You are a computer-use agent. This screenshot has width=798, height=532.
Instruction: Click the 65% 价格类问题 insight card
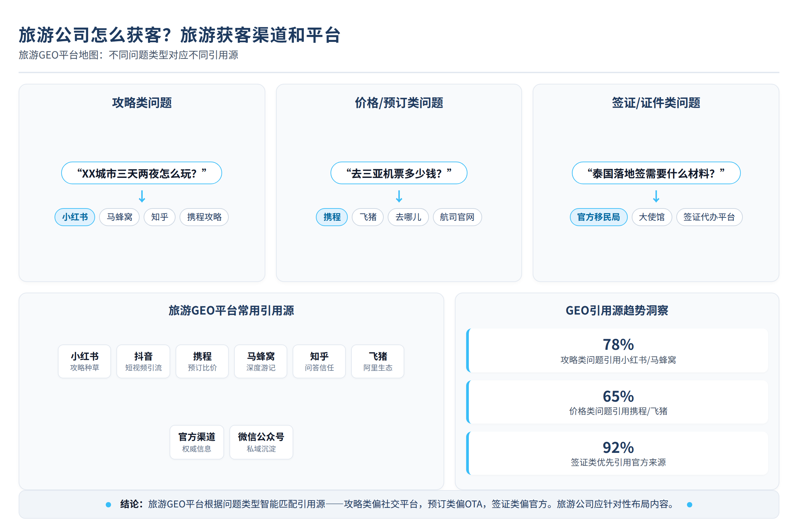pyautogui.click(x=617, y=402)
